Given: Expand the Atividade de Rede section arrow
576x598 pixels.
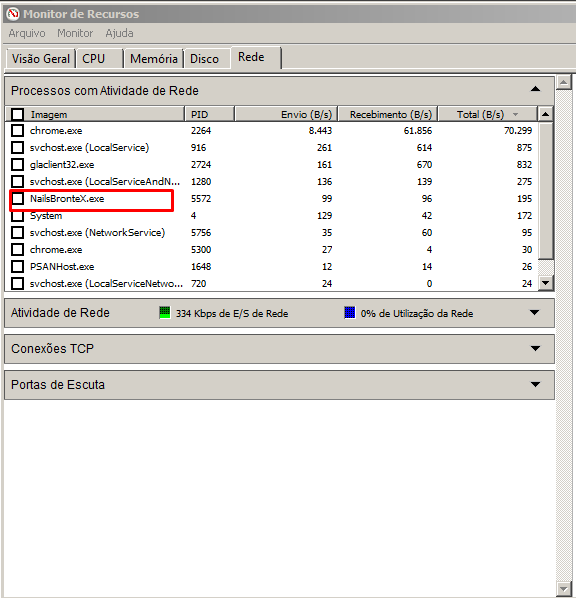Looking at the screenshot, I should [x=535, y=312].
